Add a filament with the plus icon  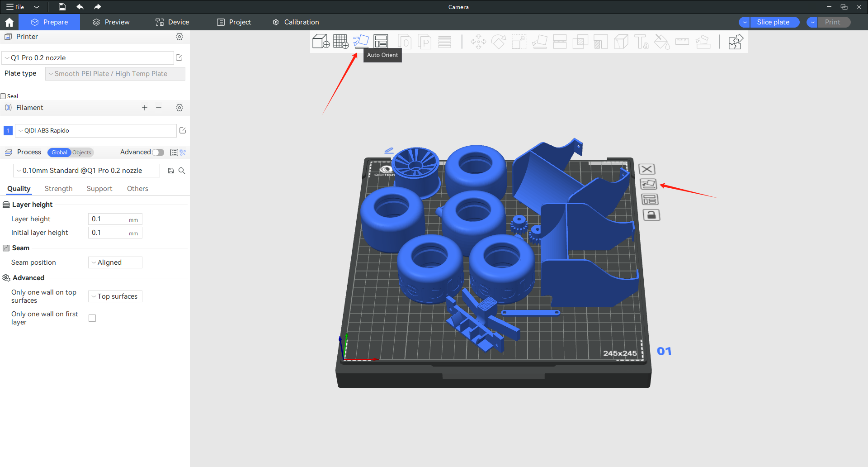pos(145,108)
